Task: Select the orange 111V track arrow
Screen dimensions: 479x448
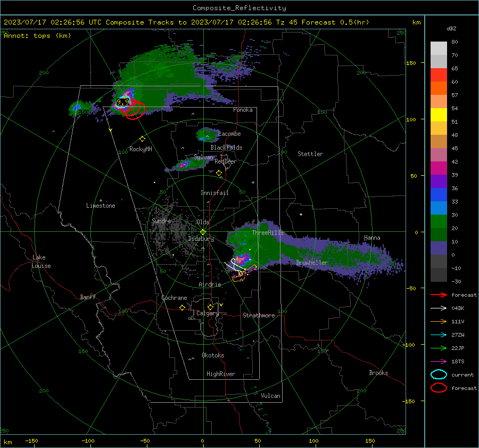Action: coord(439,321)
